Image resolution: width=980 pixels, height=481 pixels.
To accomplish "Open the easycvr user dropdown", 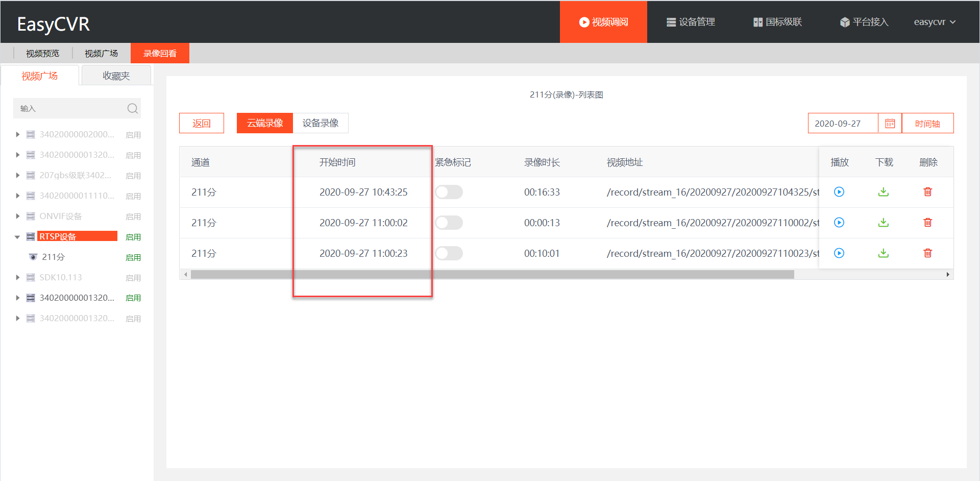I will click(x=935, y=22).
